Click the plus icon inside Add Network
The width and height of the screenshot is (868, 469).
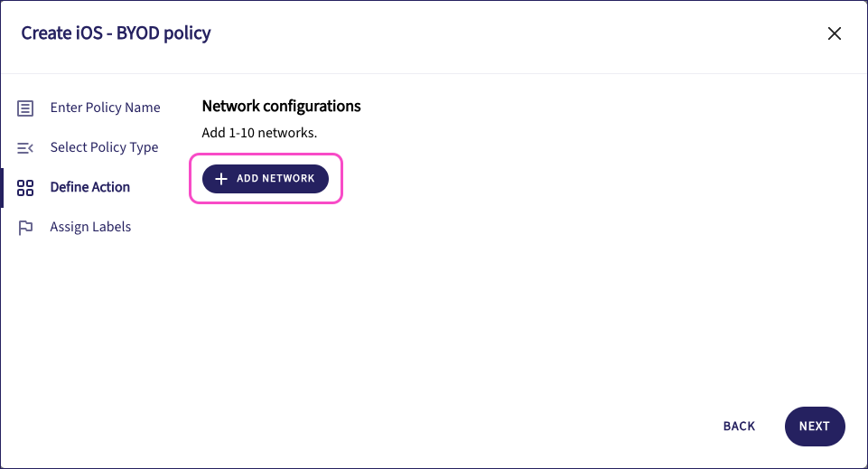tap(221, 179)
